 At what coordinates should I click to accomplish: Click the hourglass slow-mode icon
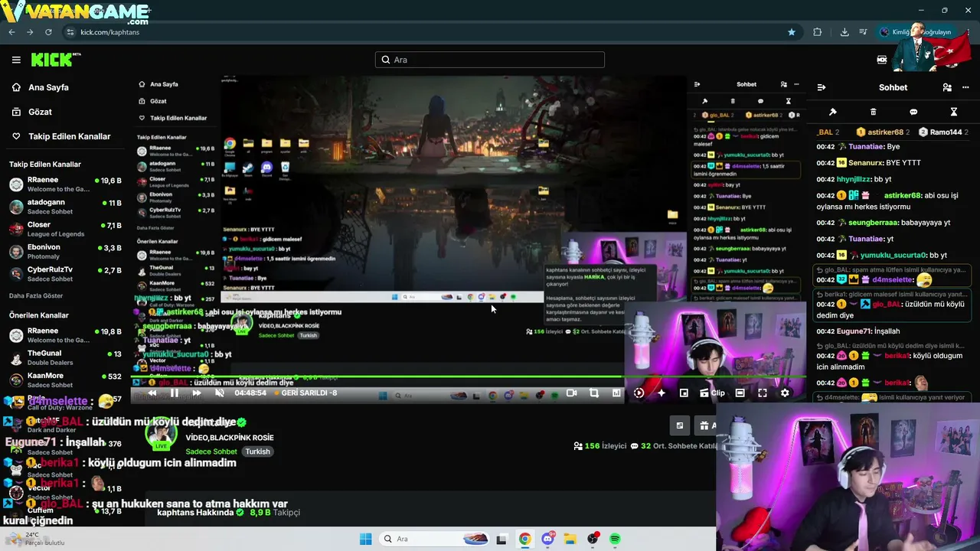click(954, 112)
